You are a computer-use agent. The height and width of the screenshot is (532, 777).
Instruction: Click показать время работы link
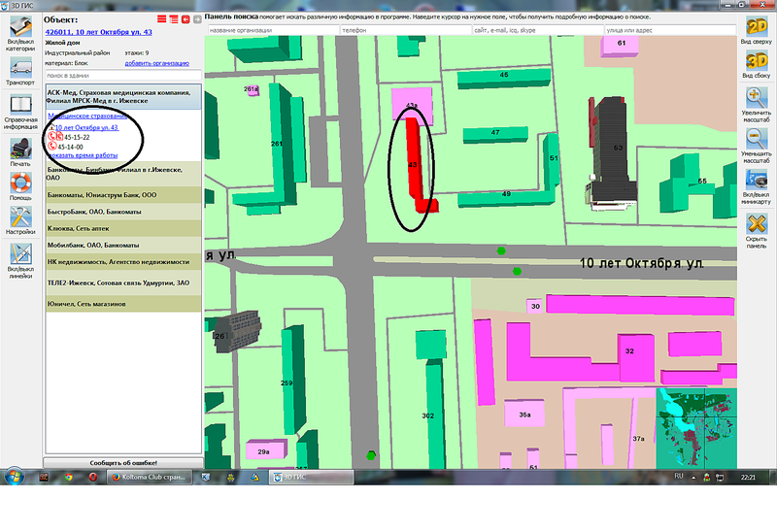(x=83, y=155)
